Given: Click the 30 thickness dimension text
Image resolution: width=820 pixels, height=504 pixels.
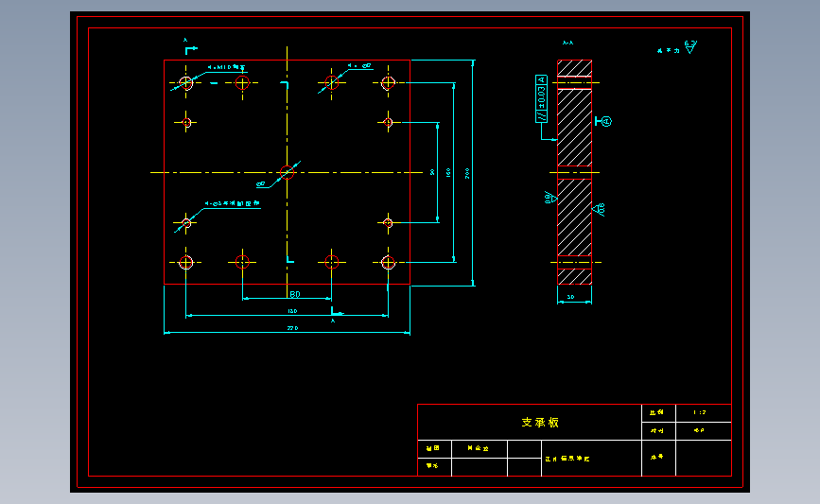Looking at the screenshot, I should [x=570, y=297].
